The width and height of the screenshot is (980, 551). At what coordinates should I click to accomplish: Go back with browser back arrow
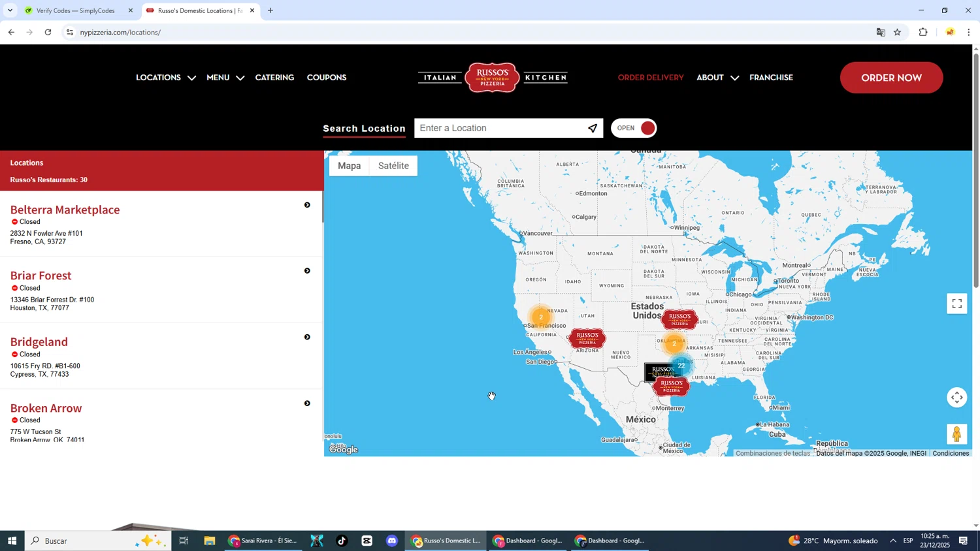[x=11, y=32]
